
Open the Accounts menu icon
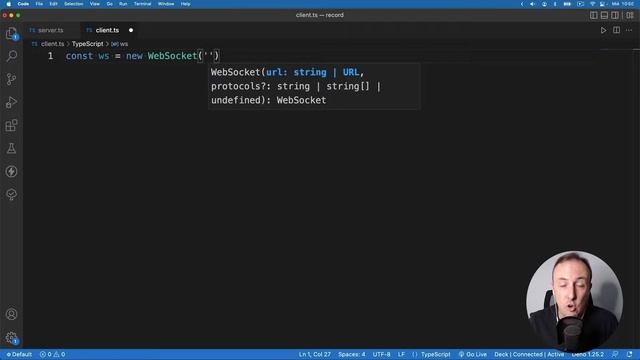click(11, 314)
